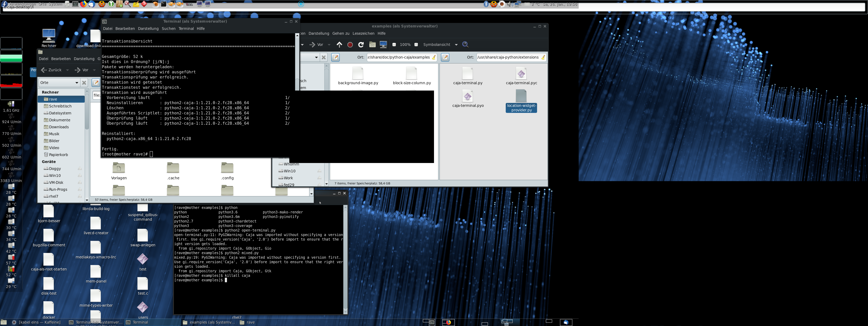Viewport: 868px width, 326px height.
Task: Zoom in with the plus button
Action: 416,45
